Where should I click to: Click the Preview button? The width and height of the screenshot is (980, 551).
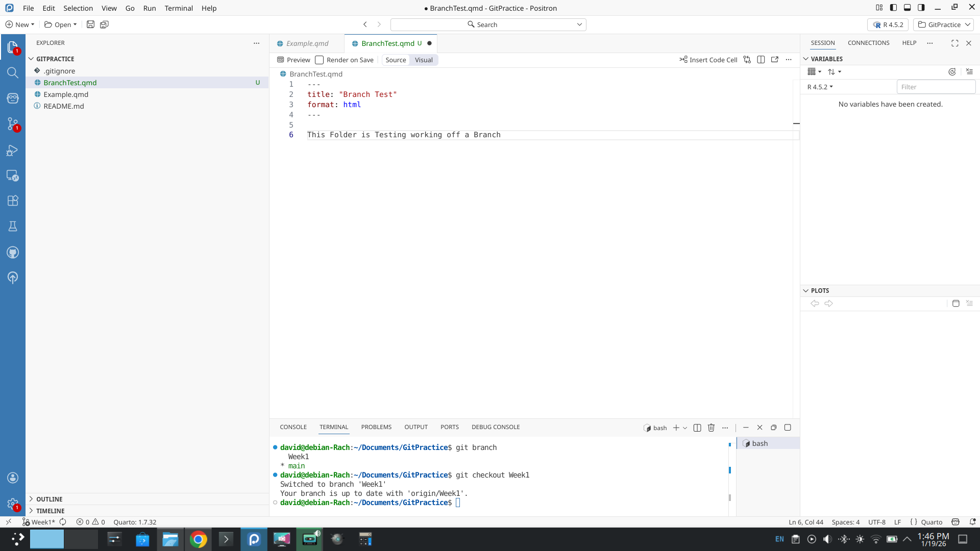pyautogui.click(x=293, y=60)
